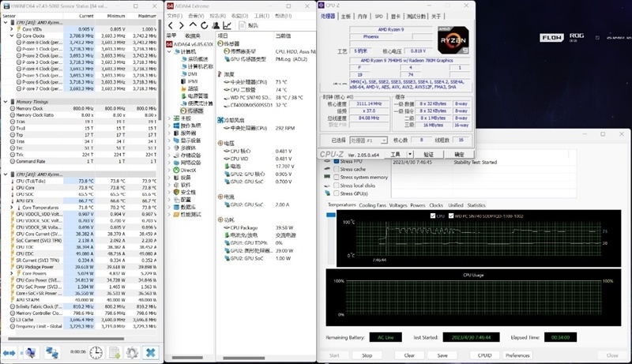Switch to the Cooling Fans tab
This screenshot has width=632, height=364.
373,205
